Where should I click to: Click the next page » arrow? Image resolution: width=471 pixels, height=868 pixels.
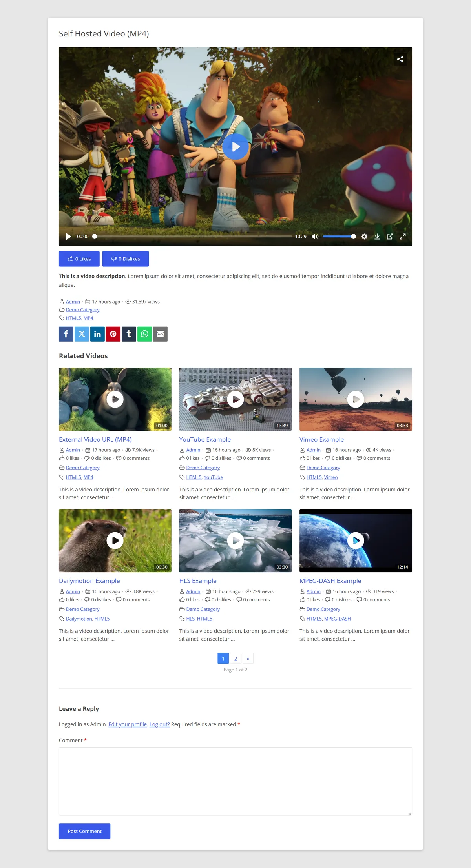pos(248,658)
